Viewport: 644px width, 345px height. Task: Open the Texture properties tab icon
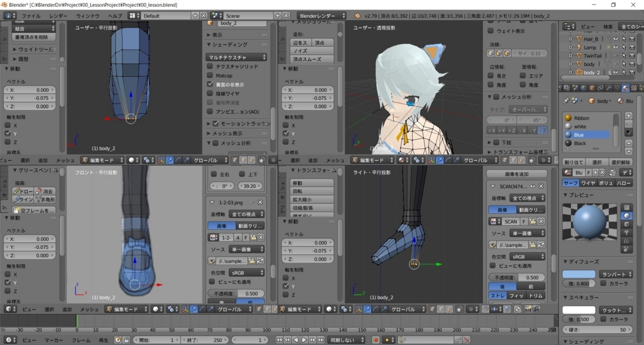(x=634, y=88)
